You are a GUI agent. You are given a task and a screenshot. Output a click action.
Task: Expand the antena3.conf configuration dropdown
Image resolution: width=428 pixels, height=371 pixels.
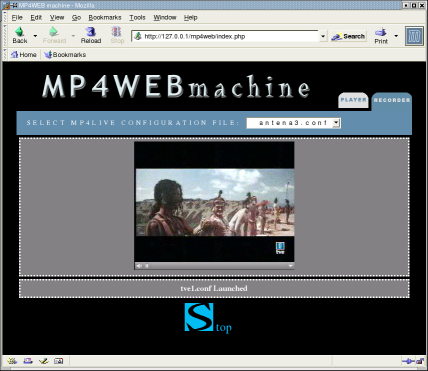click(x=336, y=123)
